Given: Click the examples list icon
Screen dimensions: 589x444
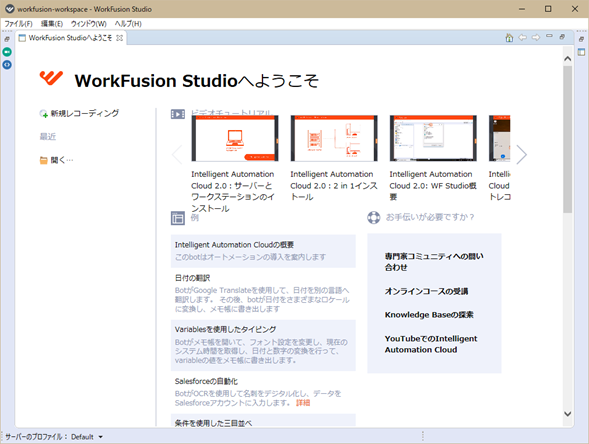Looking at the screenshot, I should coord(178,218).
